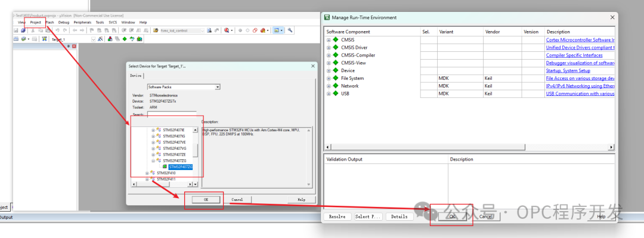Click the Insert Breakpoint filled circle icon

click(x=240, y=30)
